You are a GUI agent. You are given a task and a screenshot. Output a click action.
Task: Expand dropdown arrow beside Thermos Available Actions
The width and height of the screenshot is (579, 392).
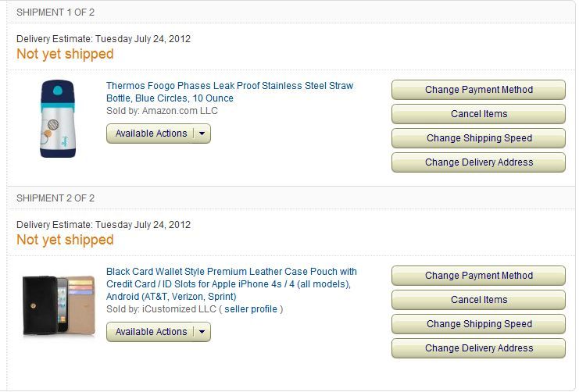tap(202, 134)
